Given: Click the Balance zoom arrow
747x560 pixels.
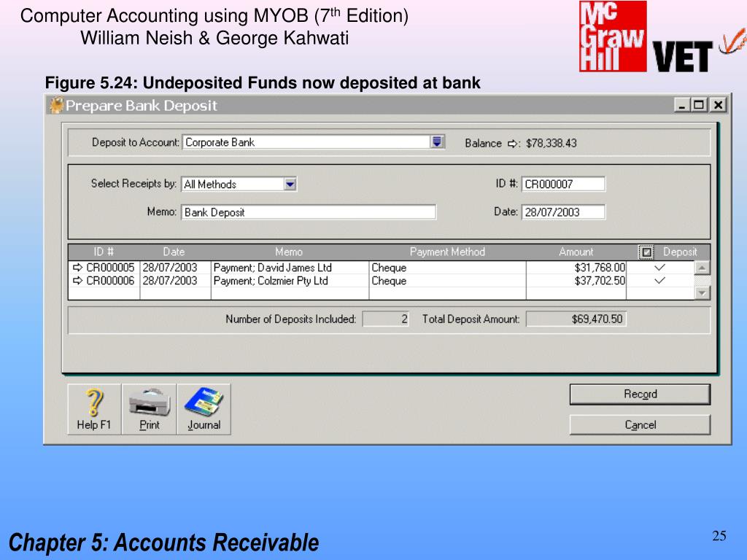Looking at the screenshot, I should 513,144.
